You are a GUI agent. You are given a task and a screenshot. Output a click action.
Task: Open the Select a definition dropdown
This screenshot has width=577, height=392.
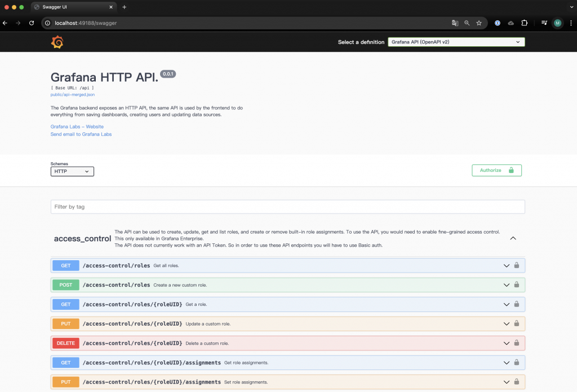456,42
